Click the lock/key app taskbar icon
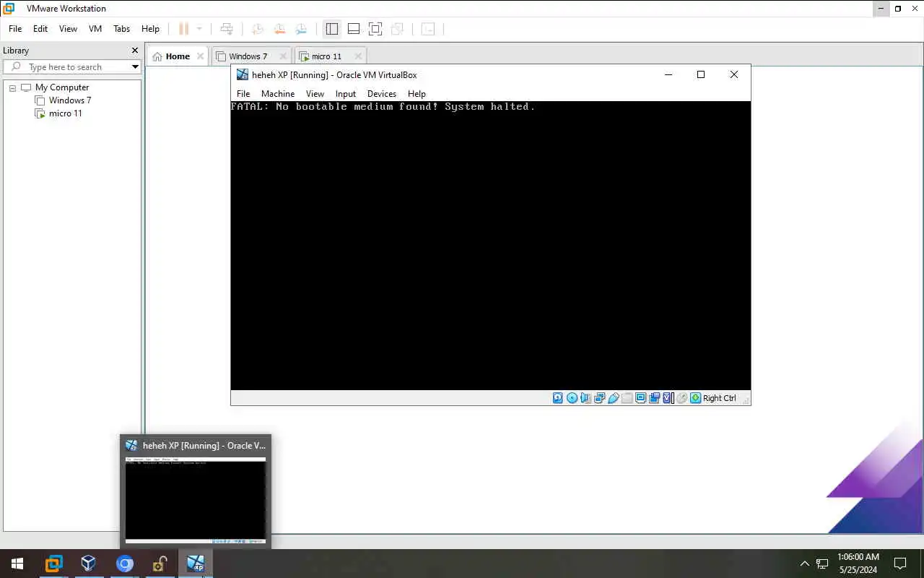924x578 pixels. [160, 564]
